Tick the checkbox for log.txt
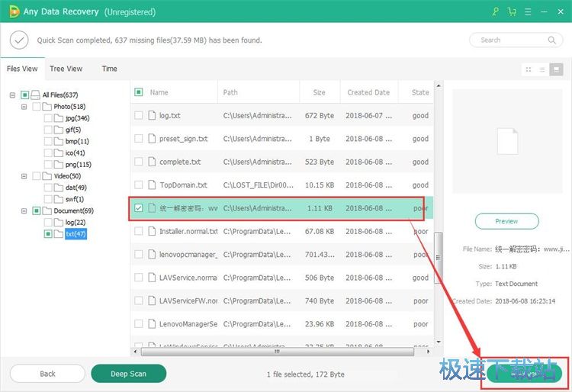This screenshot has height=392, width=572. pos(139,116)
